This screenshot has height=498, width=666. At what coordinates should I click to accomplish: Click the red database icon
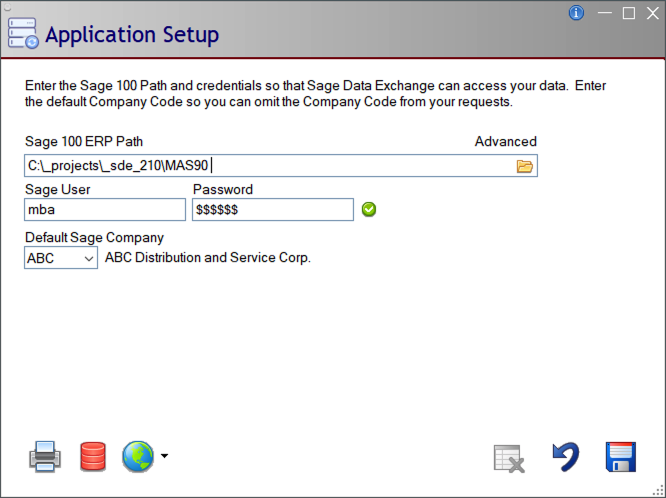pos(93,458)
